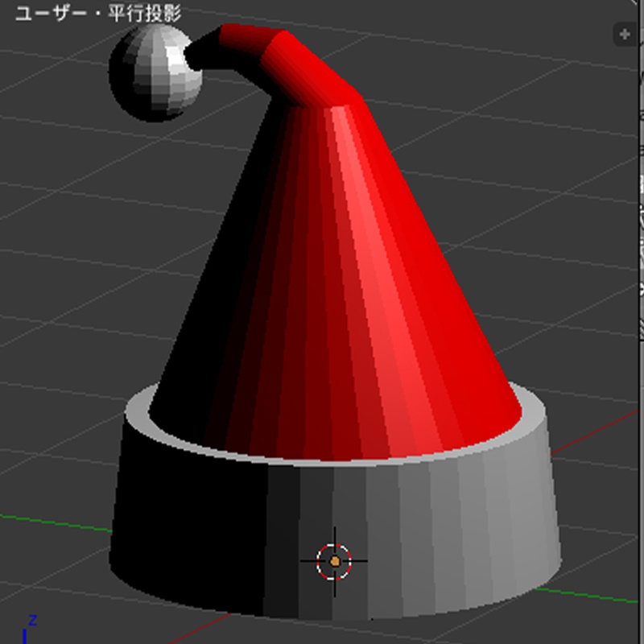Screen dimensions: 644x644
Task: Click the blue Z axis indicator
Action: 28,629
